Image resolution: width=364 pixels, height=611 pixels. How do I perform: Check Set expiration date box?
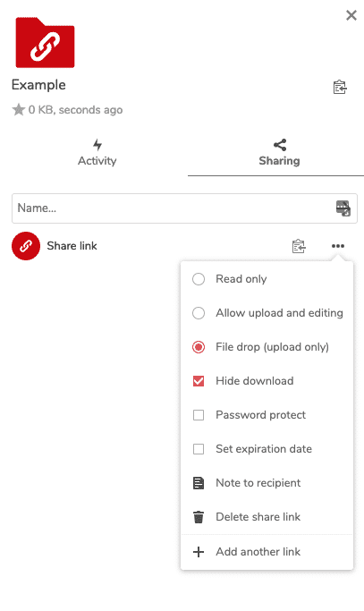pyautogui.click(x=199, y=449)
